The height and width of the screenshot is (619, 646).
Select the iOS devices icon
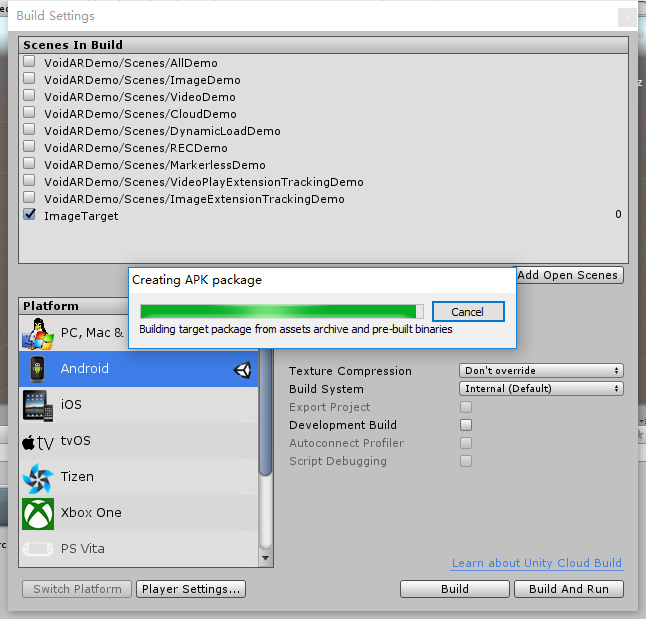pos(38,405)
